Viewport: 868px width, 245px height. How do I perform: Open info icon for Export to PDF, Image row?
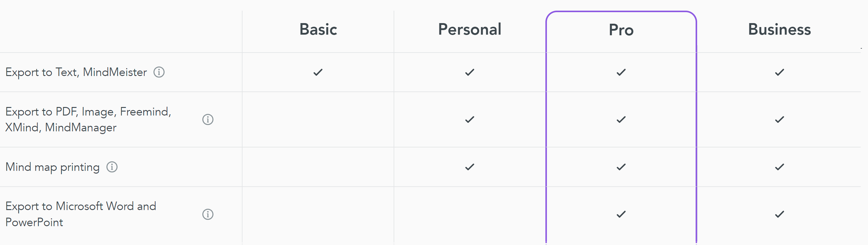[x=208, y=119]
